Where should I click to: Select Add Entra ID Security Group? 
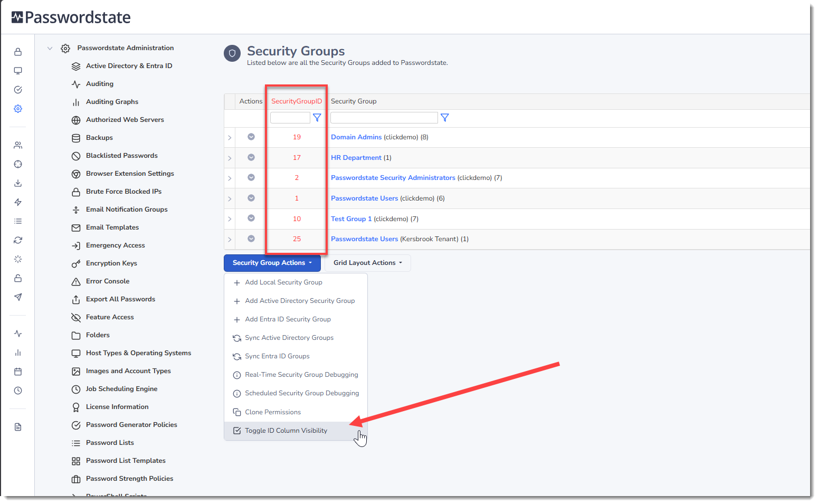click(295, 319)
